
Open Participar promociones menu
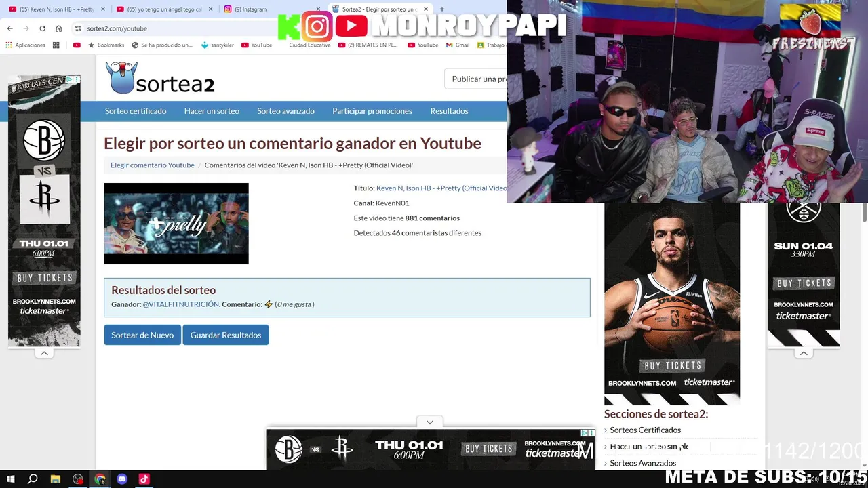tap(372, 111)
